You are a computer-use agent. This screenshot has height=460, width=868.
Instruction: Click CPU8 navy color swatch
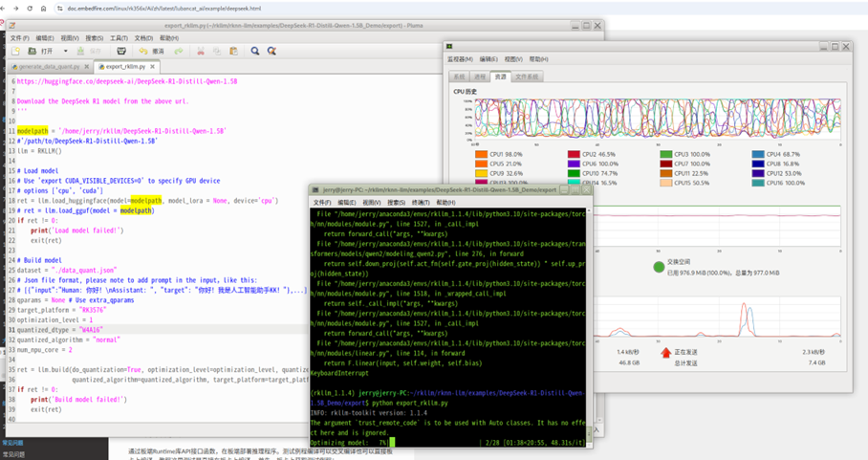(x=758, y=164)
